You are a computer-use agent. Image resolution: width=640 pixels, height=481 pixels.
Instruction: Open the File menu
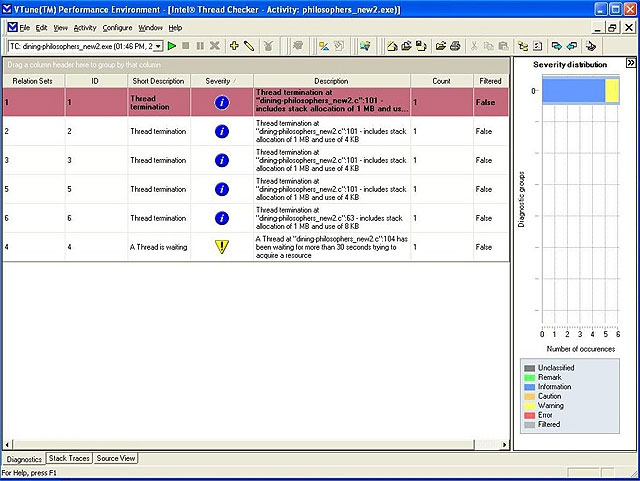coord(24,28)
